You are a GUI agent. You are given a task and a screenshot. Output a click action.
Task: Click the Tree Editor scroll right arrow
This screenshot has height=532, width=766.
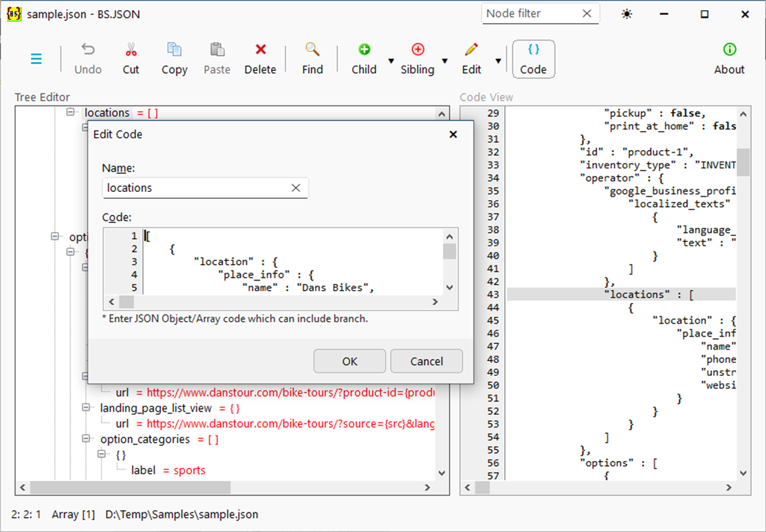pos(427,487)
